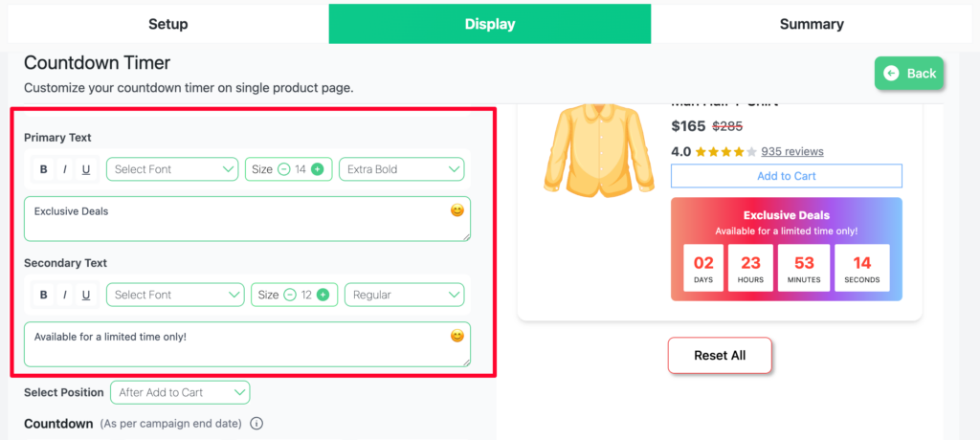The width and height of the screenshot is (980, 440).
Task: Toggle underline for Primary Text
Action: tap(86, 169)
